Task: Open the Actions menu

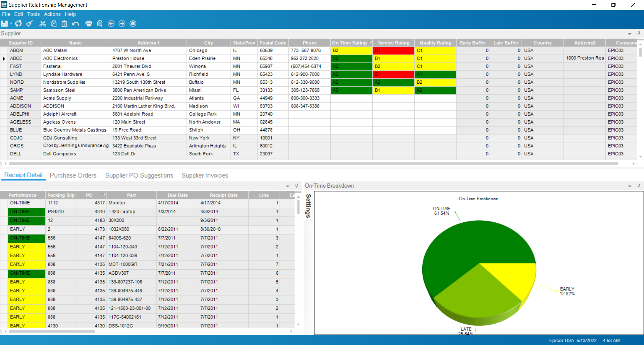Action: coord(52,14)
